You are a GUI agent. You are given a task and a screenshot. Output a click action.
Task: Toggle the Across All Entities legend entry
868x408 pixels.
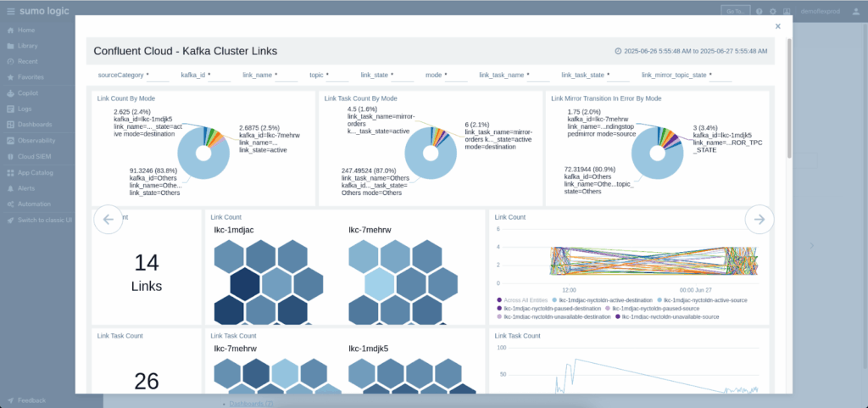point(525,300)
